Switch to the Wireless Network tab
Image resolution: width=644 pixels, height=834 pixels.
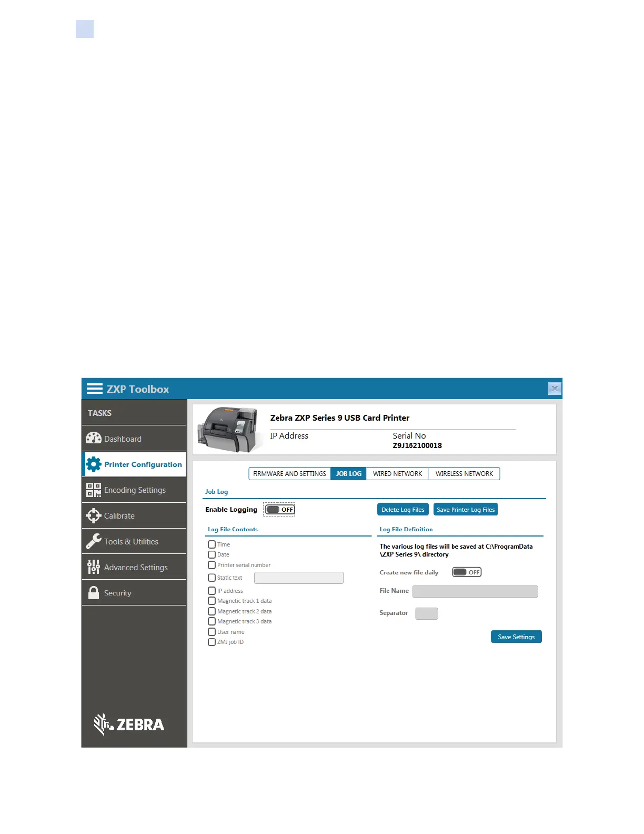click(x=464, y=474)
